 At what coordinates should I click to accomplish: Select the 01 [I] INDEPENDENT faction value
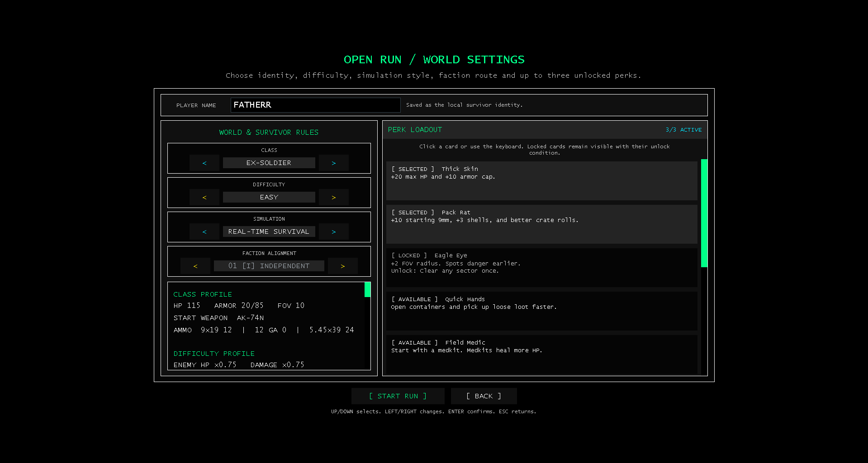(x=269, y=266)
